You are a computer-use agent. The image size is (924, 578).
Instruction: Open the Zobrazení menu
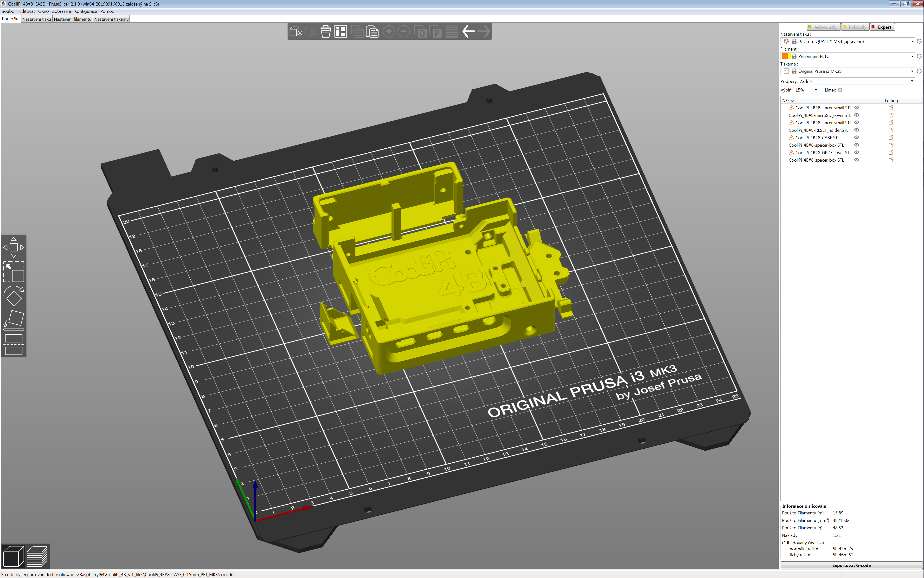click(x=61, y=11)
